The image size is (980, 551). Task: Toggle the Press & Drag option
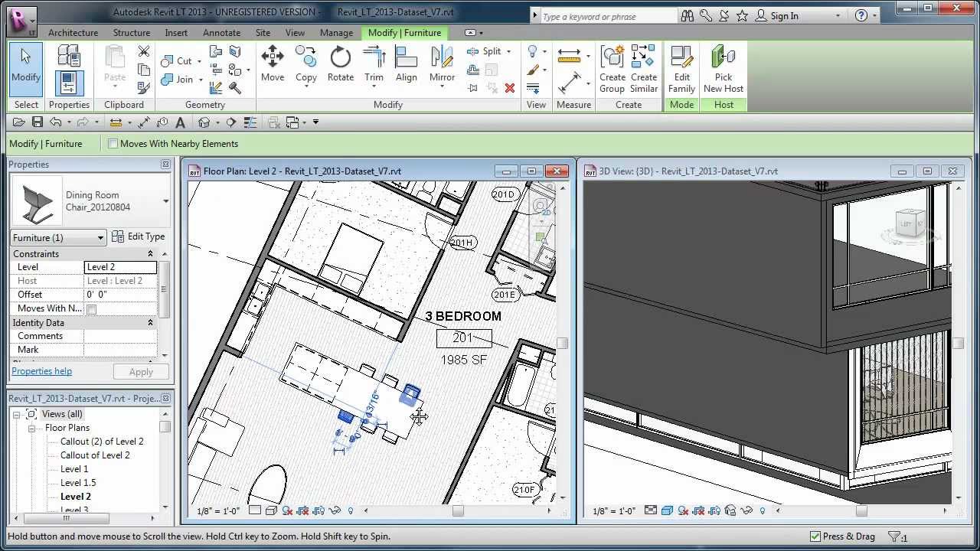pos(816,536)
